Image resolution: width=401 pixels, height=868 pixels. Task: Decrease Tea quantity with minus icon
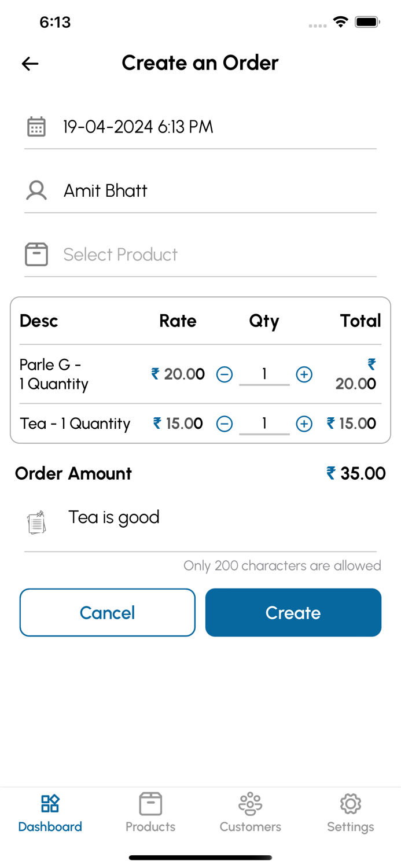click(x=225, y=424)
